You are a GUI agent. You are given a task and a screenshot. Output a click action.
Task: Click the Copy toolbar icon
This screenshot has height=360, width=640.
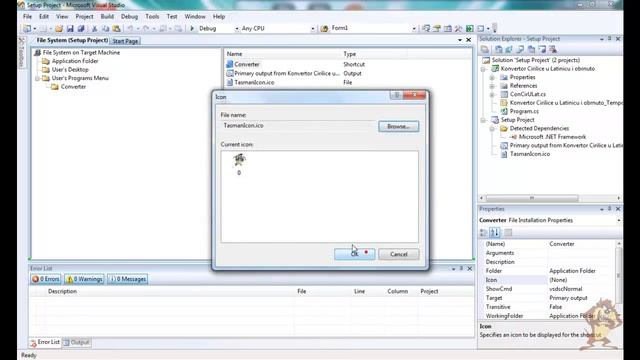(105, 29)
